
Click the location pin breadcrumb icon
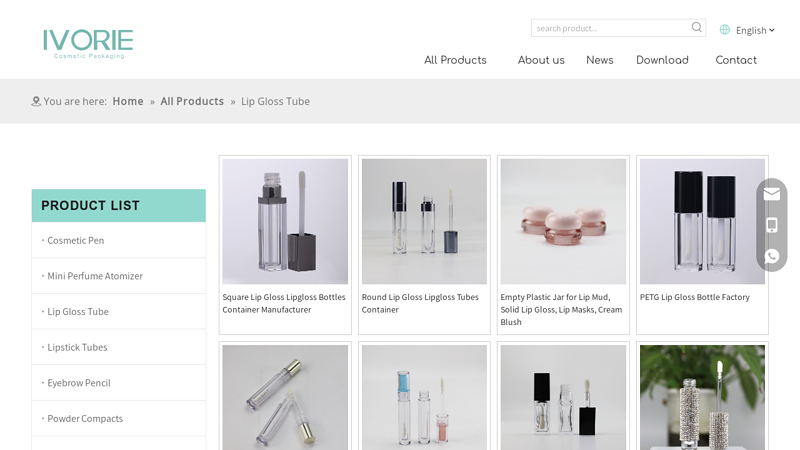pyautogui.click(x=36, y=101)
